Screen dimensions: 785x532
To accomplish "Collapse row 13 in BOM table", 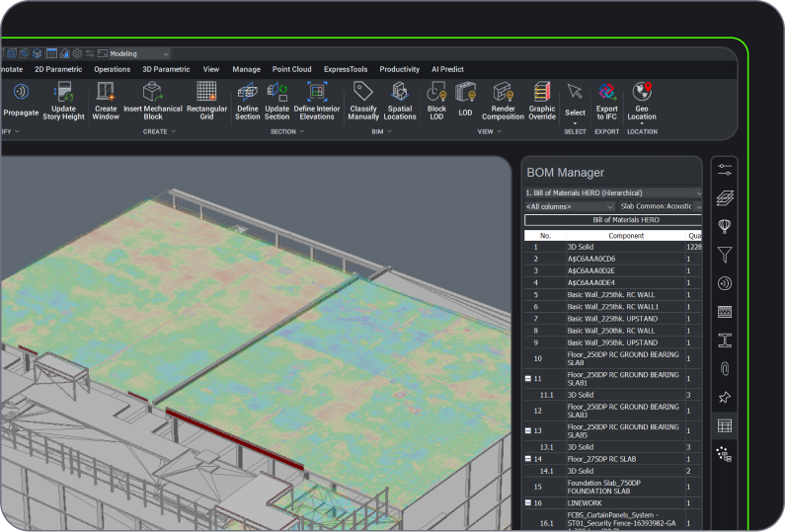I will (x=527, y=430).
